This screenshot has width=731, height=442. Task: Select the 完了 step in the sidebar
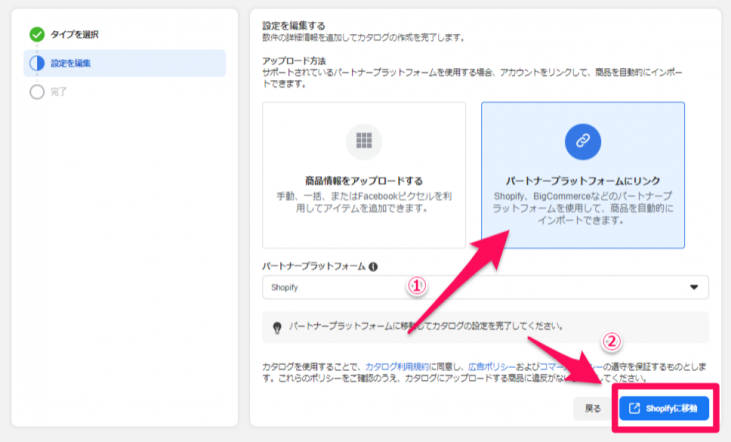click(x=58, y=92)
